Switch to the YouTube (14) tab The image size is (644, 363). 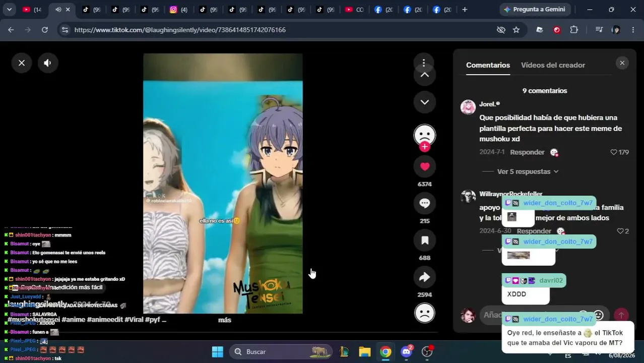click(32, 10)
